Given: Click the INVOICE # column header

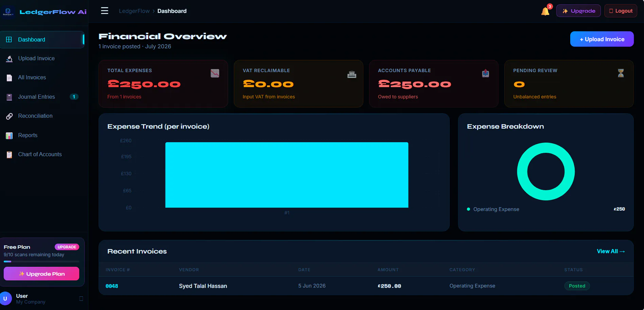Looking at the screenshot, I should [118, 270].
